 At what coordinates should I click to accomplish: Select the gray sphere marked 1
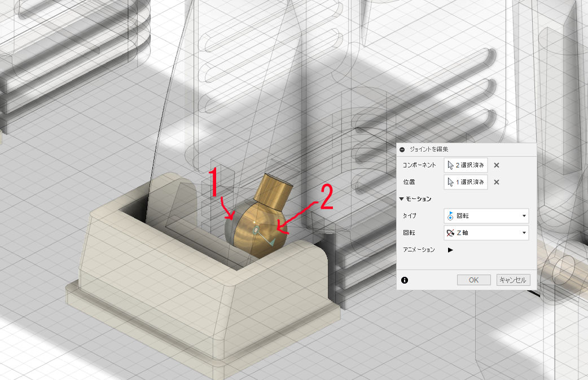tap(230, 229)
